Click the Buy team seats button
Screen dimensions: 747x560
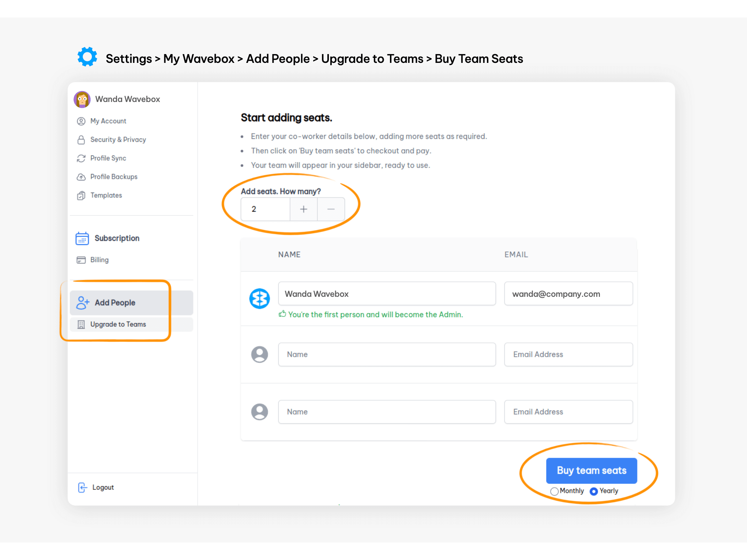point(592,470)
